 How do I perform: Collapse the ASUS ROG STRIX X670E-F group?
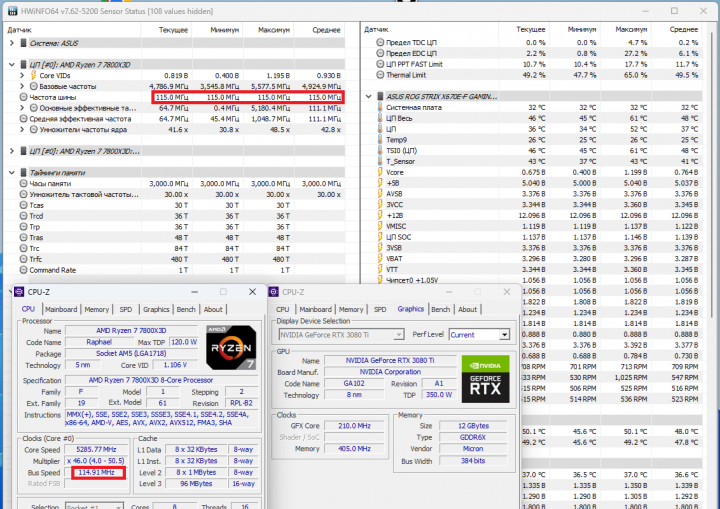369,96
